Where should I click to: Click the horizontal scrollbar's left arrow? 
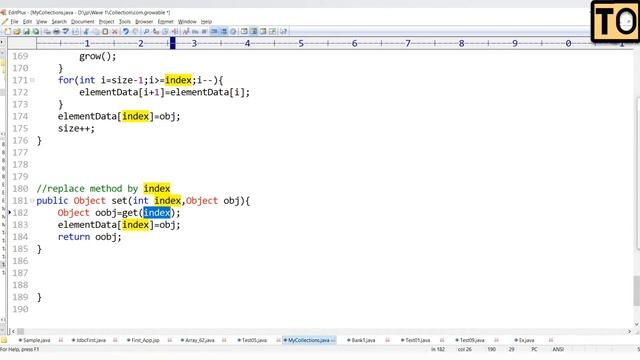pos(13,331)
